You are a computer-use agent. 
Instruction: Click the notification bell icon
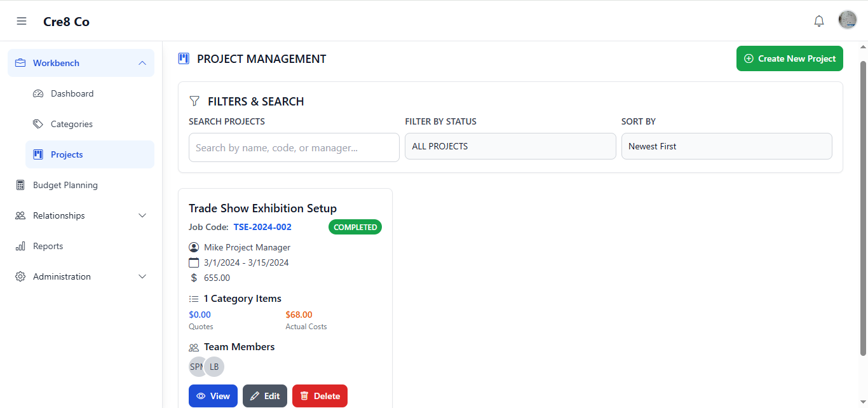click(x=819, y=21)
